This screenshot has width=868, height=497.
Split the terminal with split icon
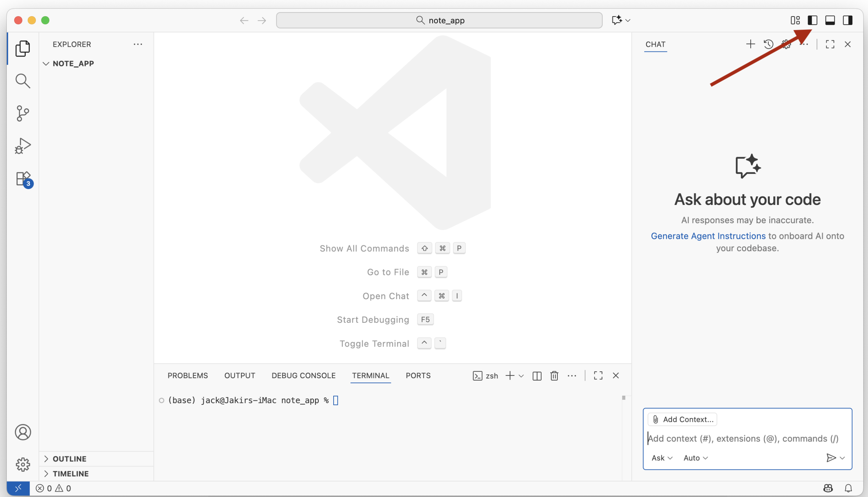click(537, 375)
